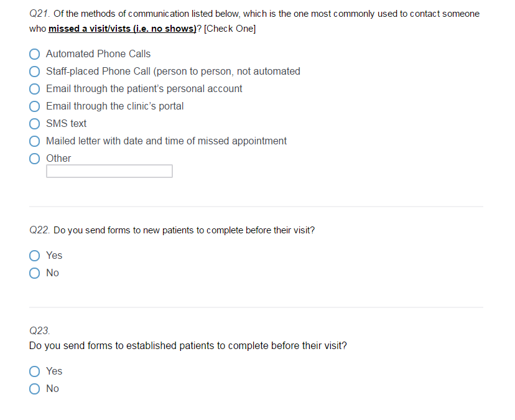Click the question text about established patients forms
The width and height of the screenshot is (515, 420).
coord(188,345)
